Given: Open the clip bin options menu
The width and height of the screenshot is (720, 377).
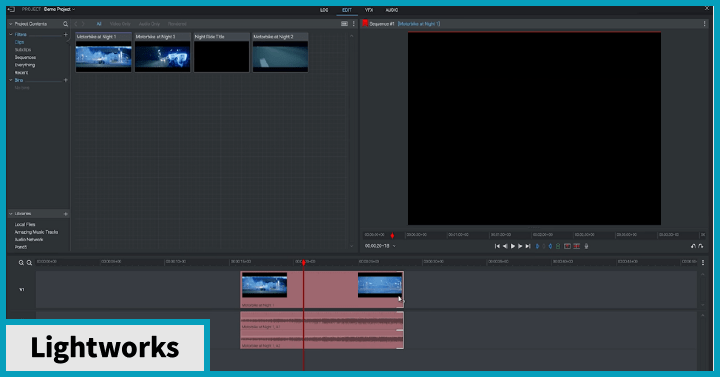Looking at the screenshot, I should click(x=354, y=24).
